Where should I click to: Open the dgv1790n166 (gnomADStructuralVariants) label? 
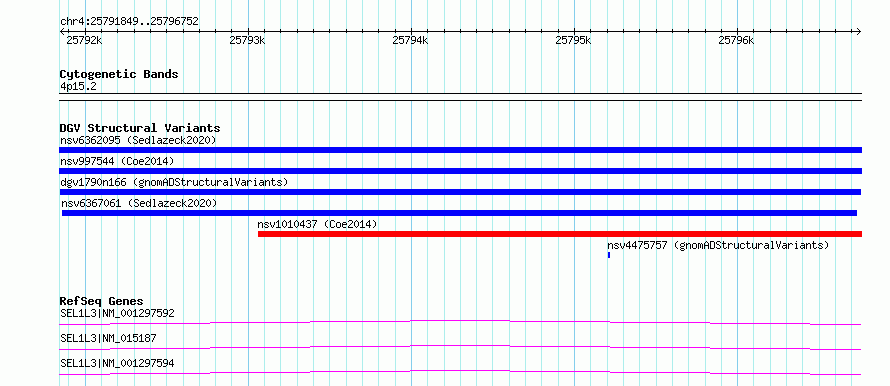[x=174, y=182]
